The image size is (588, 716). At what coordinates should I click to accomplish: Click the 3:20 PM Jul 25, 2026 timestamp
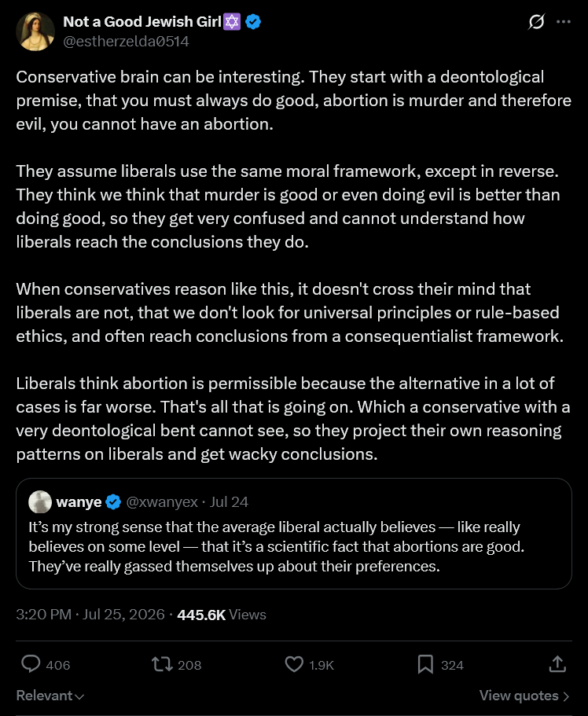(90, 614)
